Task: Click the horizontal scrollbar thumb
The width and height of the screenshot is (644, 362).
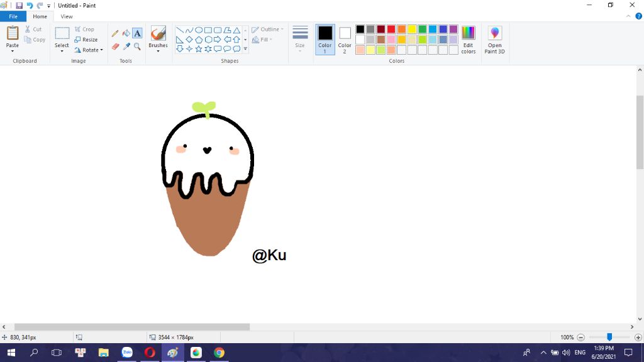Action: 132,327
